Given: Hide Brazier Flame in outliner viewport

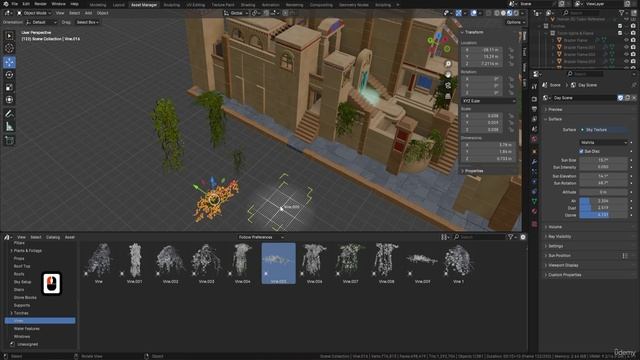Looking at the screenshot, I should [627, 40].
